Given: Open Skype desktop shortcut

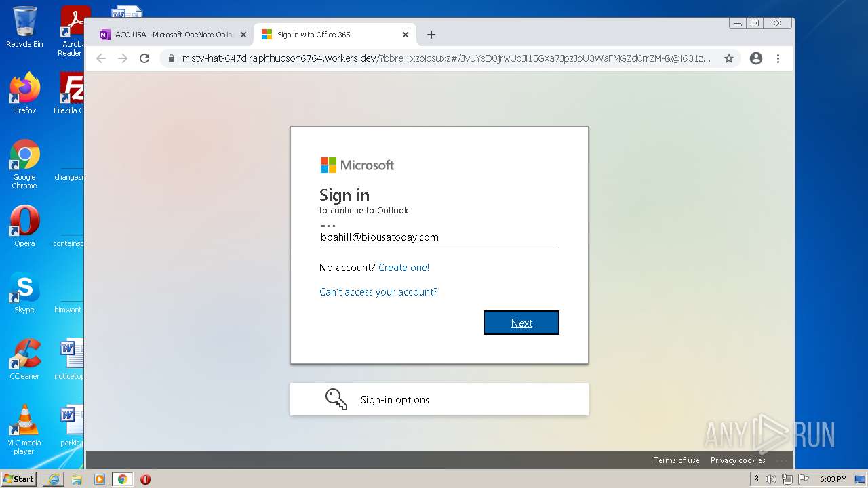Looking at the screenshot, I should [24, 293].
